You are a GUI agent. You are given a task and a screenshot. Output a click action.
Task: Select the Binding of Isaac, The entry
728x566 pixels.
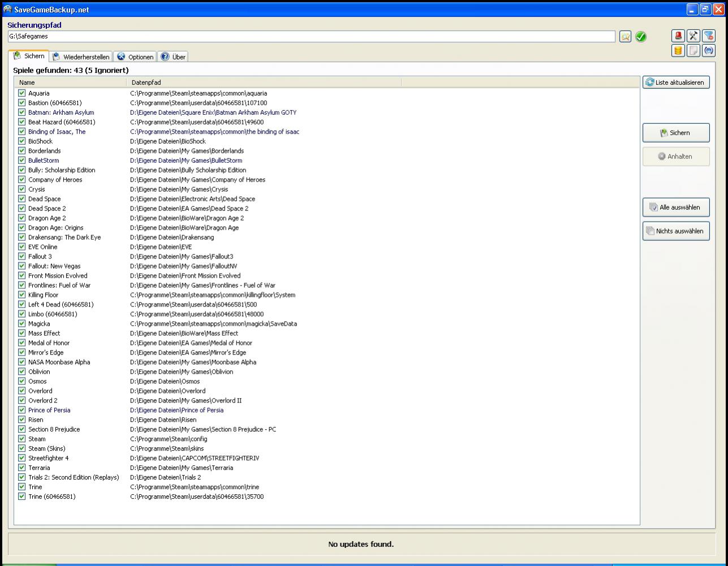click(x=57, y=132)
